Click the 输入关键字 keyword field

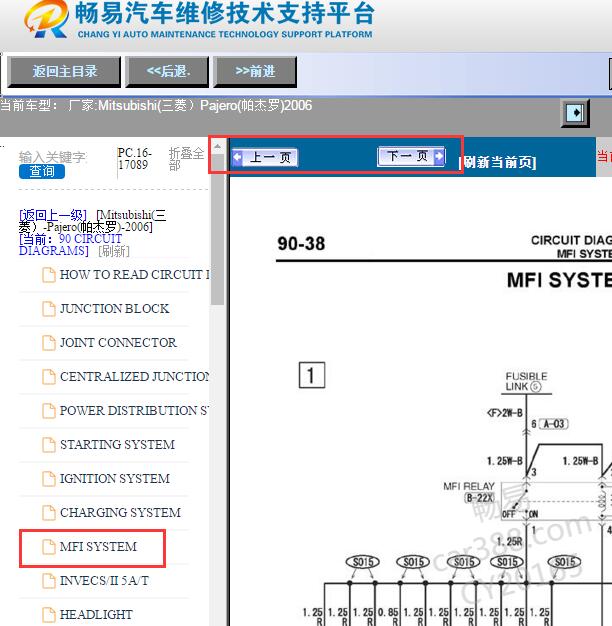click(53, 157)
